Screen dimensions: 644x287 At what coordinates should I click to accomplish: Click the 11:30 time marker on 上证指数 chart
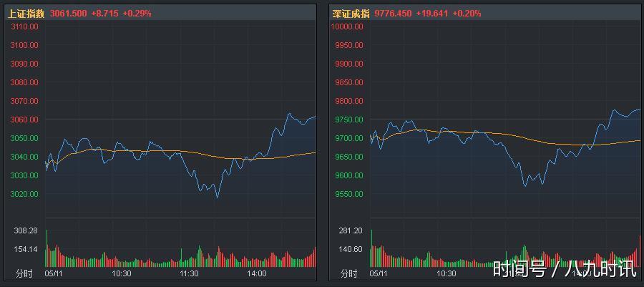tap(189, 273)
